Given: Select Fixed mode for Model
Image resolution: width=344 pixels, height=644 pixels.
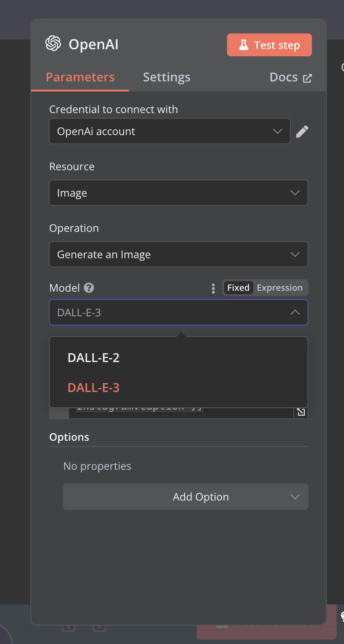Looking at the screenshot, I should tap(238, 288).
